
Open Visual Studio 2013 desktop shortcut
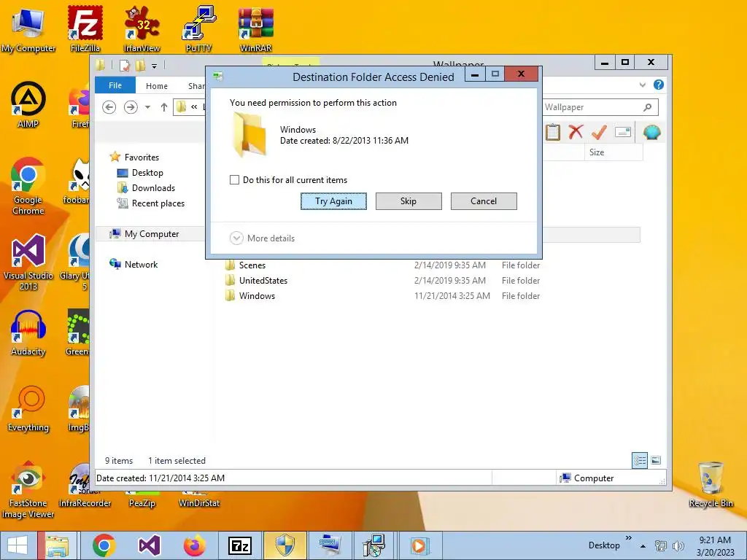point(28,262)
